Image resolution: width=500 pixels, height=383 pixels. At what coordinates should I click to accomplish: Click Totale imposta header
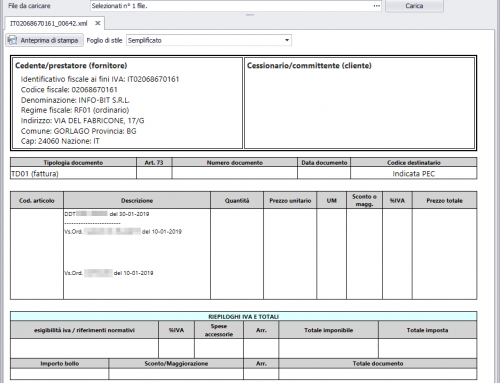click(x=427, y=330)
